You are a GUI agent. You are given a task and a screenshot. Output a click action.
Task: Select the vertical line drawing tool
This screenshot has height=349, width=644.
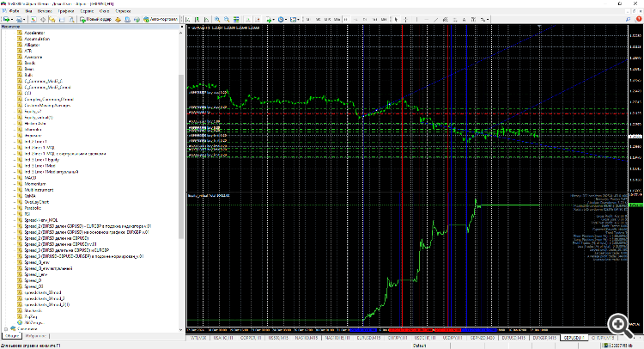click(x=416, y=19)
